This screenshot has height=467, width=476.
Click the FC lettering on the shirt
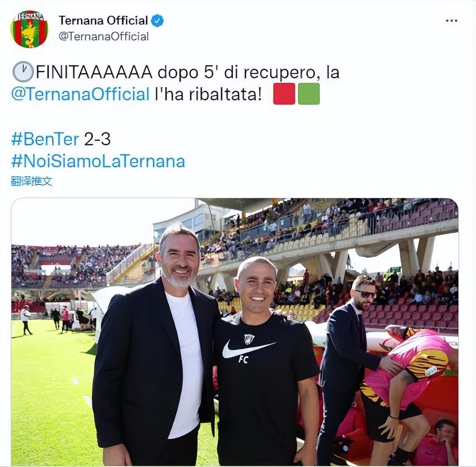tap(243, 360)
